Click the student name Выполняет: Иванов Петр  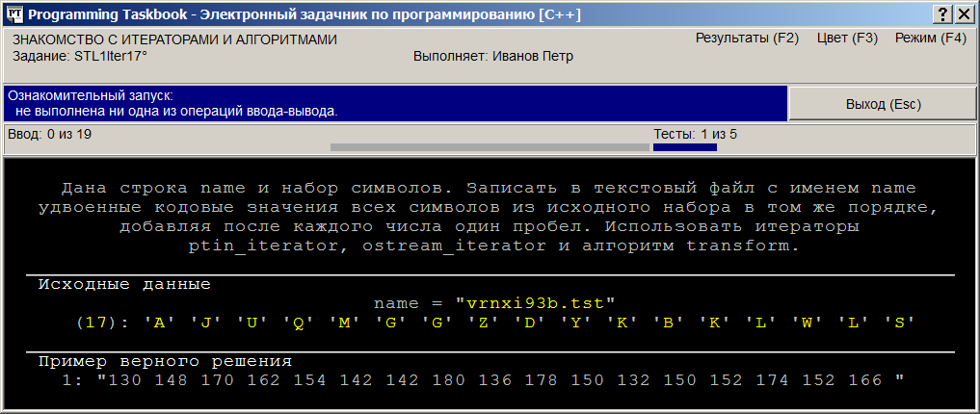pos(493,56)
